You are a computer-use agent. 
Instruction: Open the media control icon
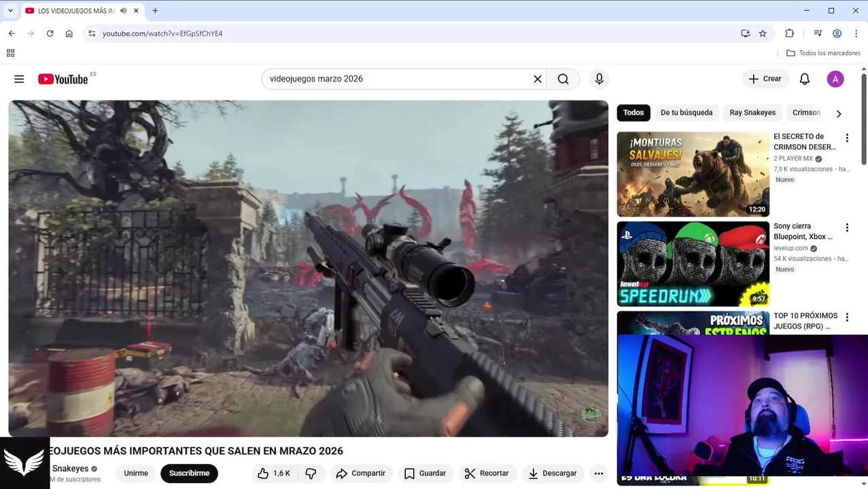point(818,33)
